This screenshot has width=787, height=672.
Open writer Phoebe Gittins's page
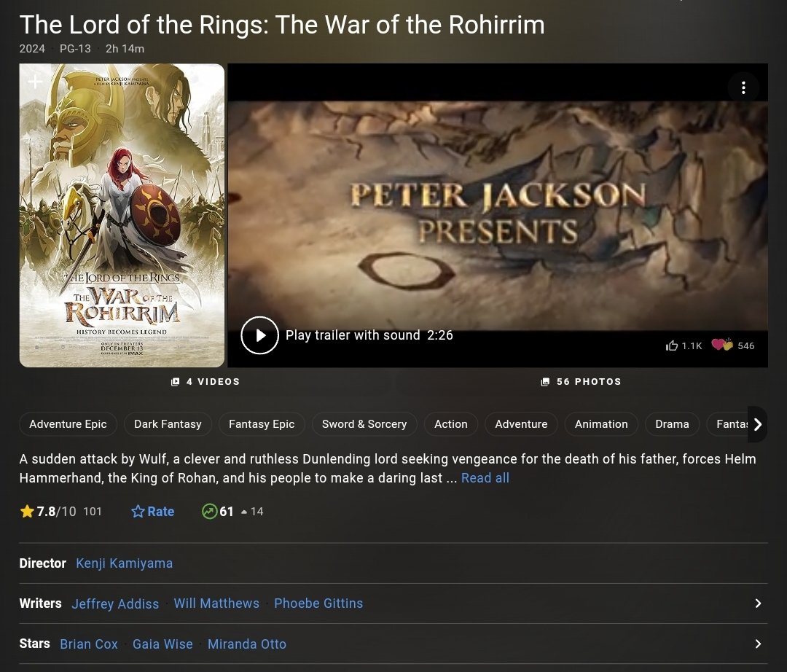(318, 603)
